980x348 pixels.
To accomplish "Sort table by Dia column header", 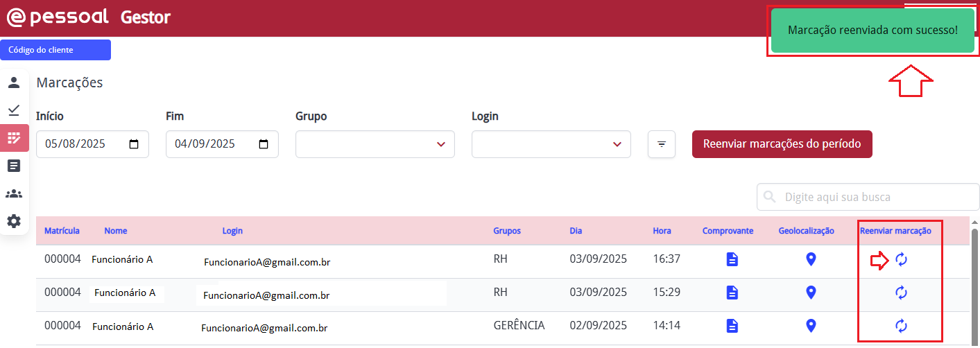I will point(576,231).
